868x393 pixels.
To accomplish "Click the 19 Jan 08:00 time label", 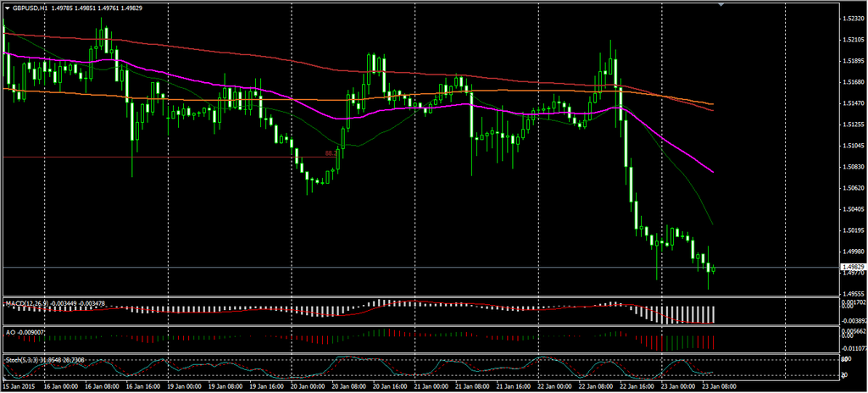I will tap(225, 385).
